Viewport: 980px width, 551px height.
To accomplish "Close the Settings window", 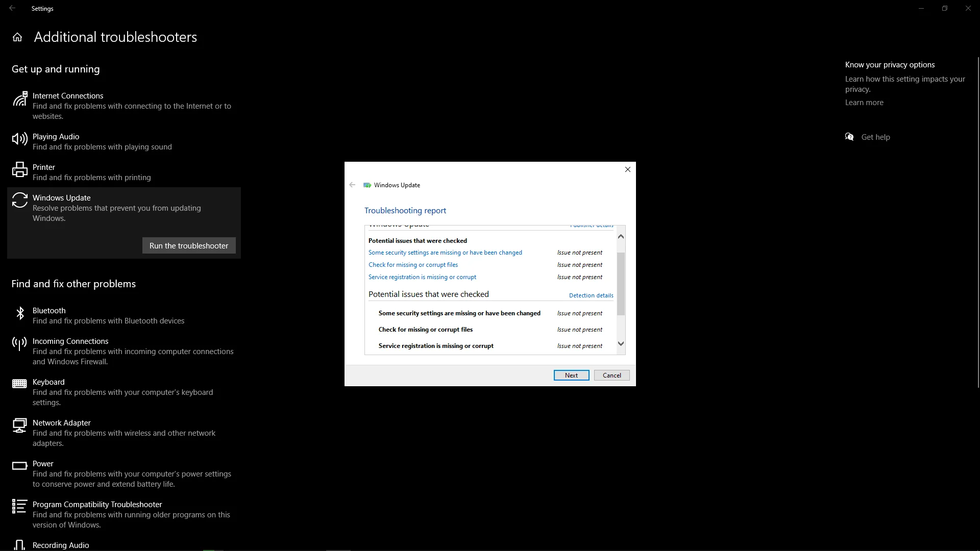I will point(968,8).
